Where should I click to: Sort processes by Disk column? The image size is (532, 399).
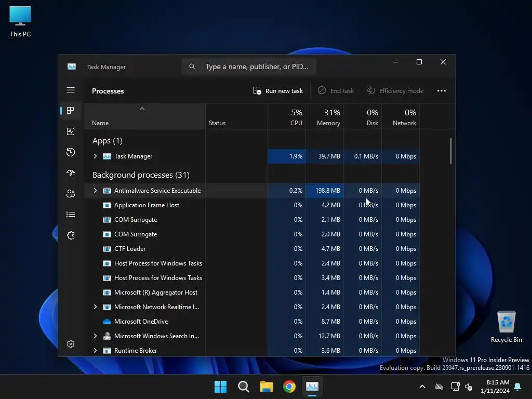363,116
